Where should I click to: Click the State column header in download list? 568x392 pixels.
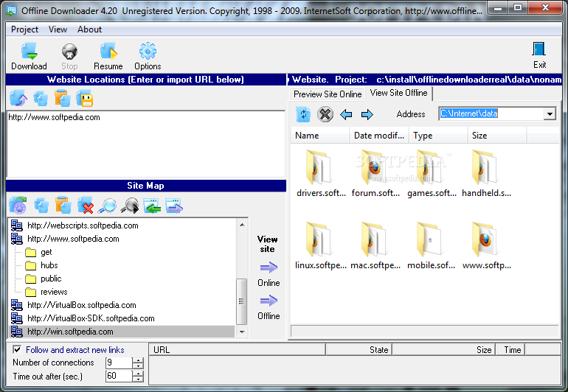[359, 350]
